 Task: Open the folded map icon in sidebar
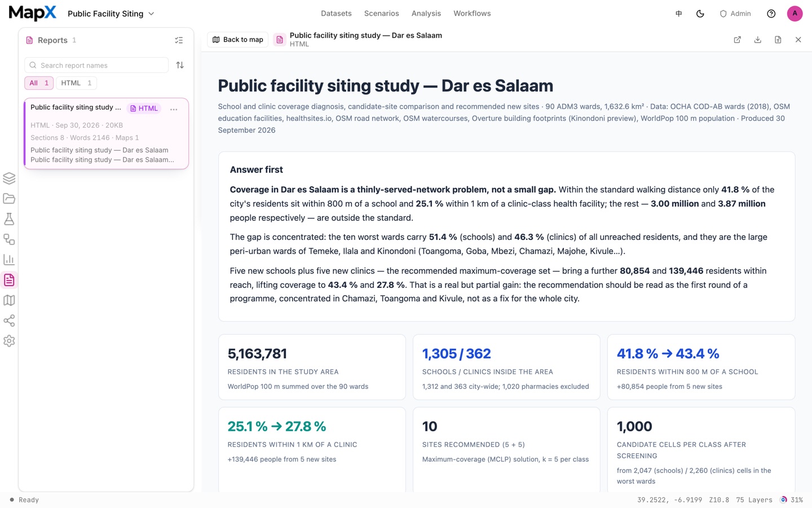coord(9,300)
